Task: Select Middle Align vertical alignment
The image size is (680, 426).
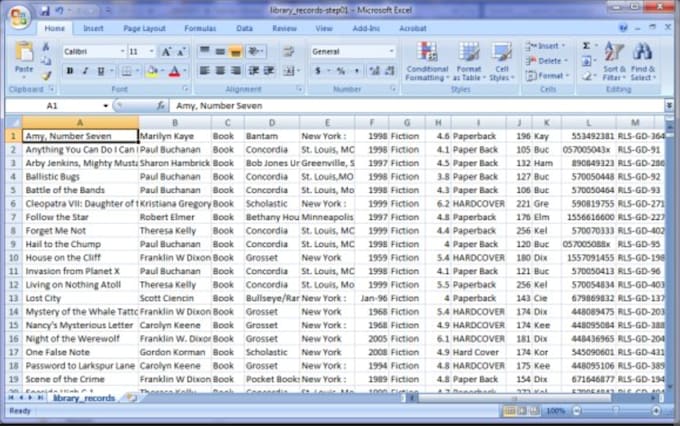Action: coord(220,51)
